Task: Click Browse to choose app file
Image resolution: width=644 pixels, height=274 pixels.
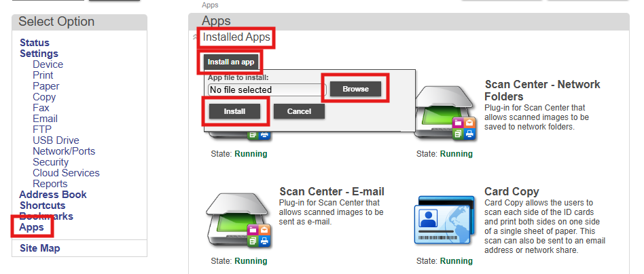Action: (355, 89)
